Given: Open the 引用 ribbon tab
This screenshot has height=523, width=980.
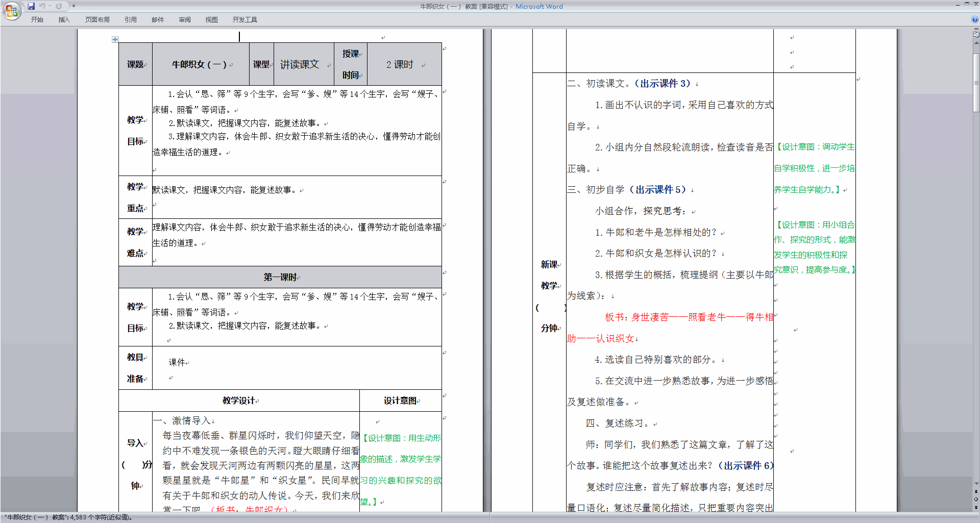Looking at the screenshot, I should coord(131,20).
